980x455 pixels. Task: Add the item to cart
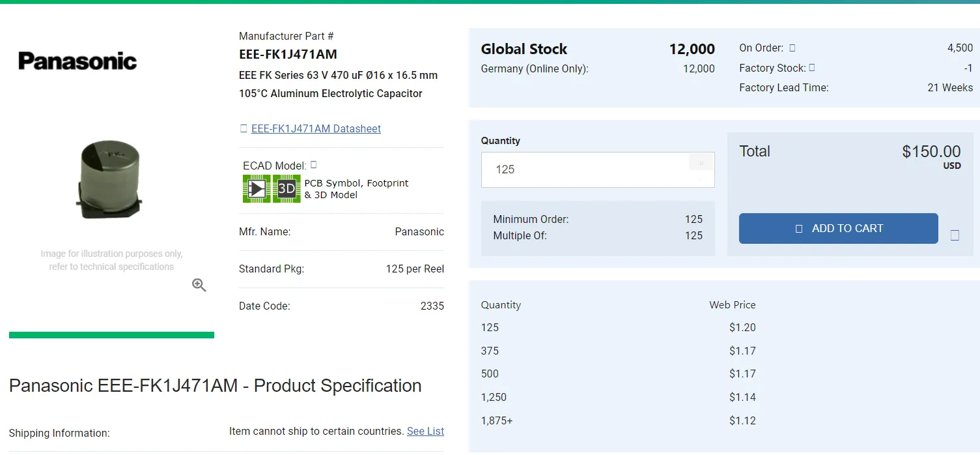point(839,228)
